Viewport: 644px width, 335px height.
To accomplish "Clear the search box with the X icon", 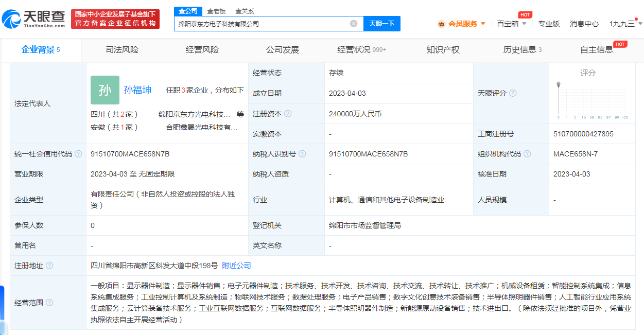I will pos(354,24).
